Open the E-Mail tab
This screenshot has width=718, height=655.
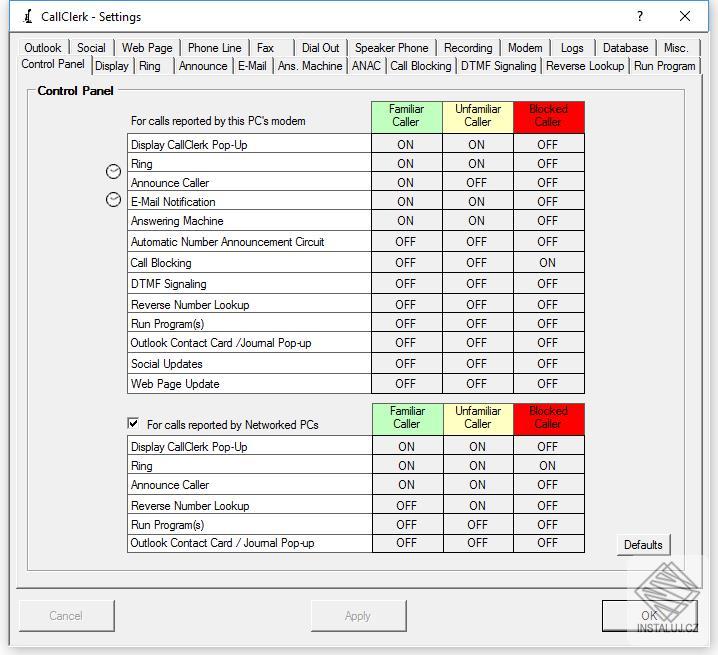(x=252, y=66)
